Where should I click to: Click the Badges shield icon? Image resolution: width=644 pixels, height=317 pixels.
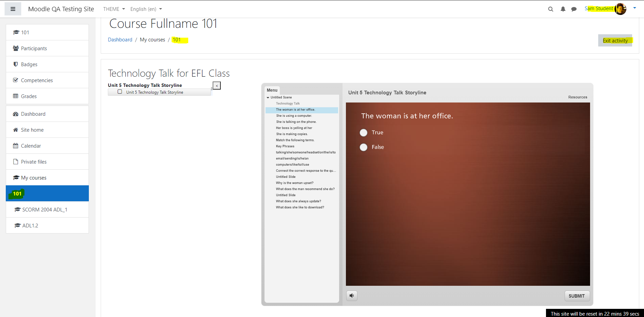tap(16, 64)
